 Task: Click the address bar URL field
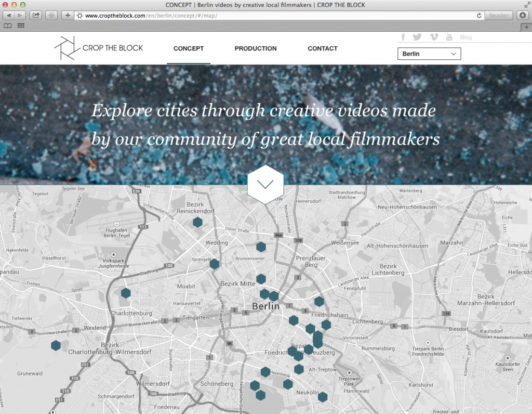click(275, 16)
